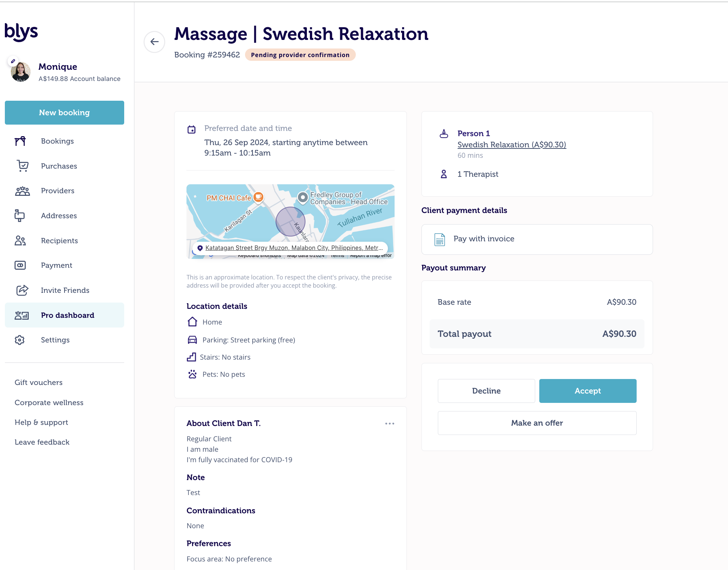728x570 pixels.
Task: Open the client options three-dot menu
Action: 390,423
